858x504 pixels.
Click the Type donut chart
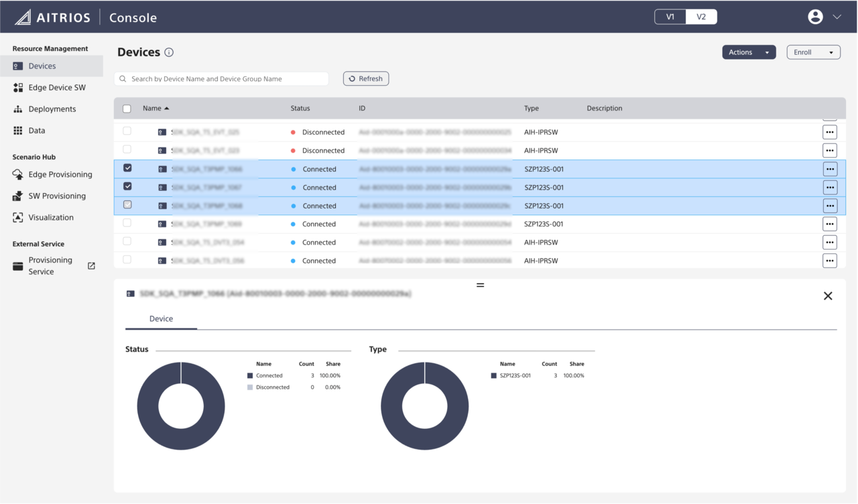425,406
